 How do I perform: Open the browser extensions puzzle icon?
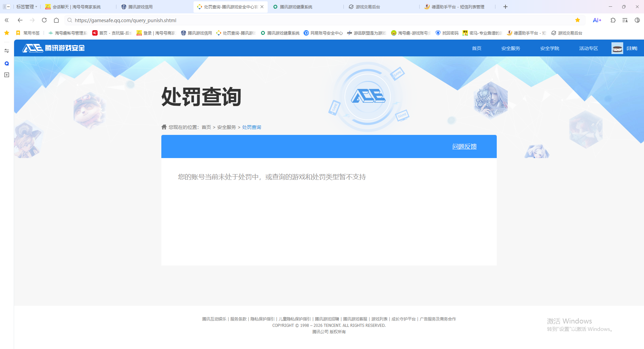tap(613, 20)
